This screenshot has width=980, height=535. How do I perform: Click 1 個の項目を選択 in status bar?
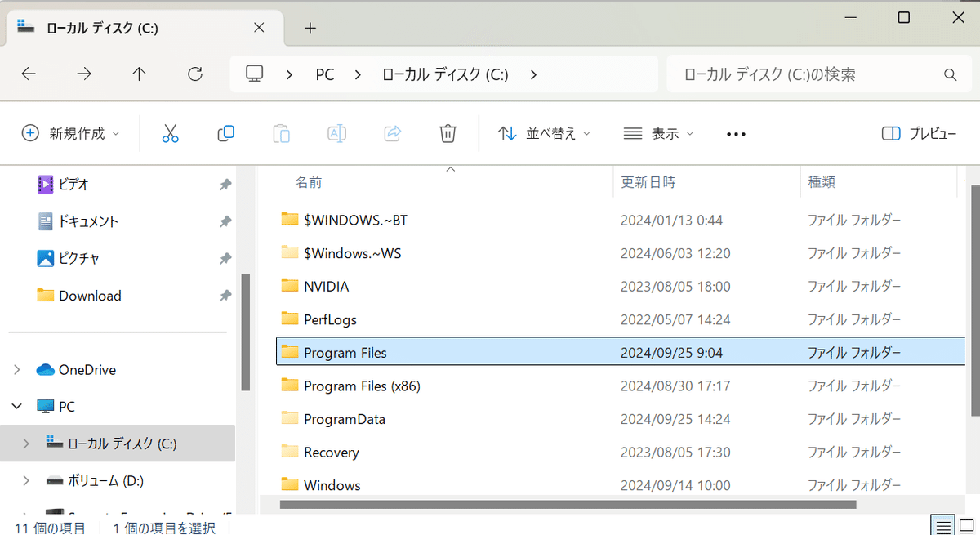[x=164, y=528]
